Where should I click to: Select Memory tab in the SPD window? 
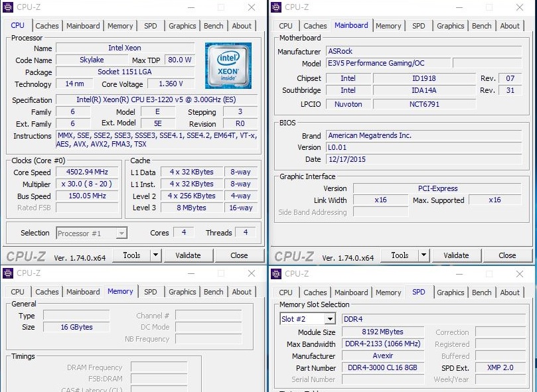point(388,293)
